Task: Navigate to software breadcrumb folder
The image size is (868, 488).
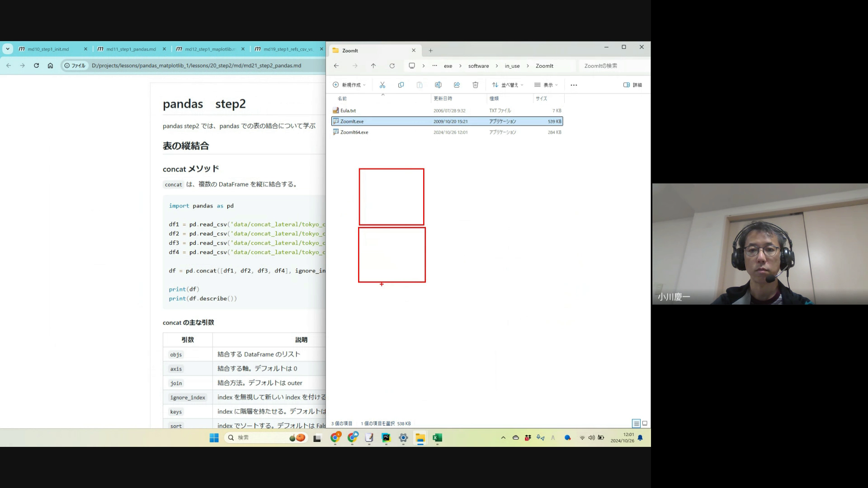Action: point(478,66)
